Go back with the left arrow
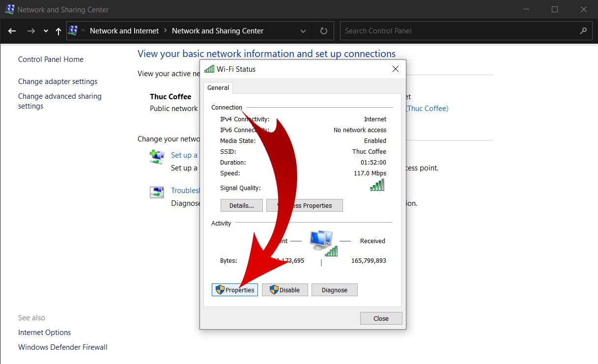 pyautogui.click(x=12, y=31)
